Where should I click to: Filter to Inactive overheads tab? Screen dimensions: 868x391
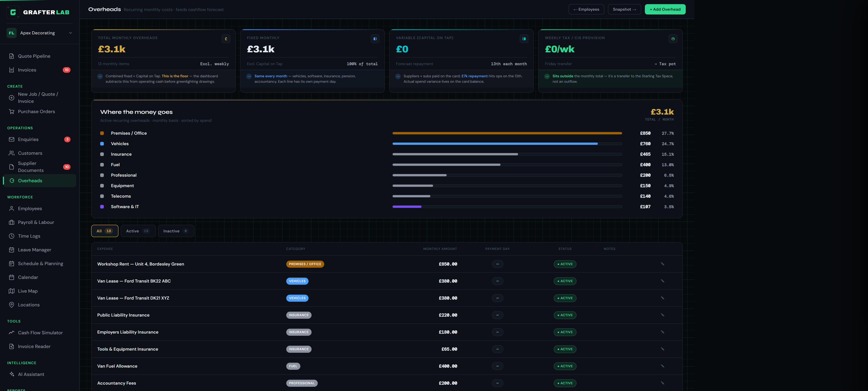point(176,231)
